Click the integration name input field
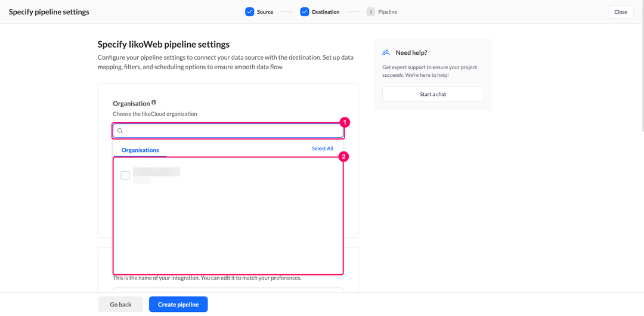This screenshot has height=316, width=644. 228,290
